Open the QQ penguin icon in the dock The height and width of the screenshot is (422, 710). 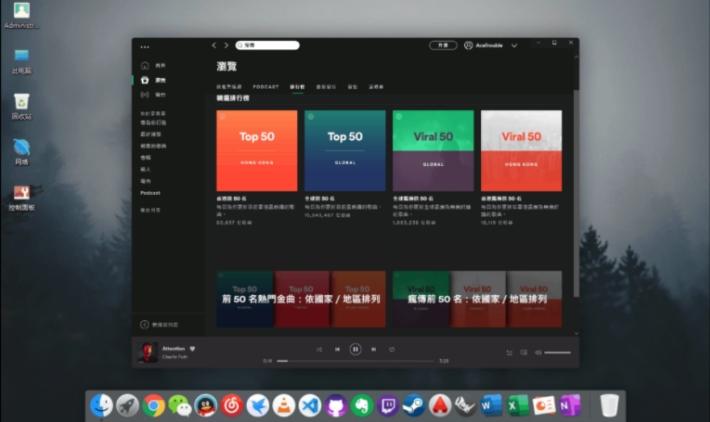(206, 405)
